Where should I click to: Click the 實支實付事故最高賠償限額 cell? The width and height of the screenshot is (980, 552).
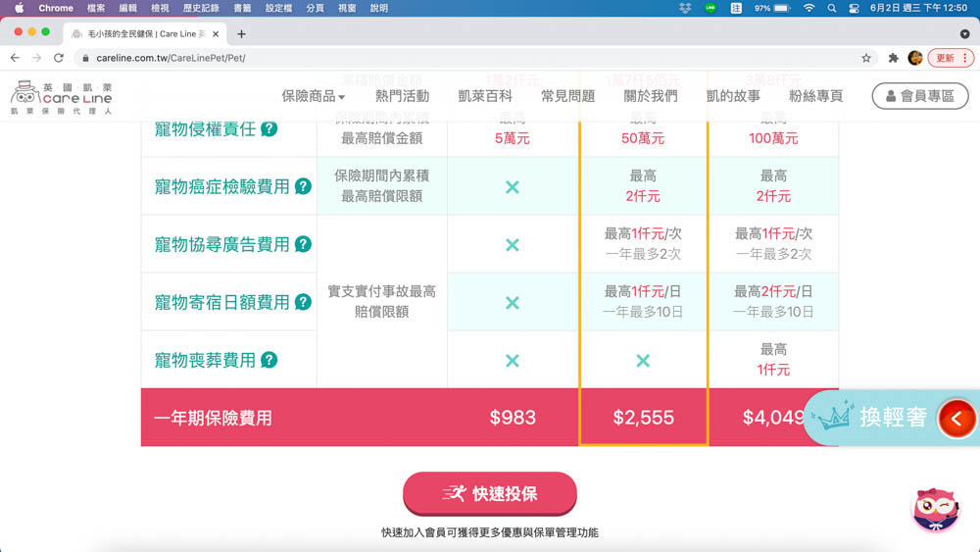tap(382, 301)
